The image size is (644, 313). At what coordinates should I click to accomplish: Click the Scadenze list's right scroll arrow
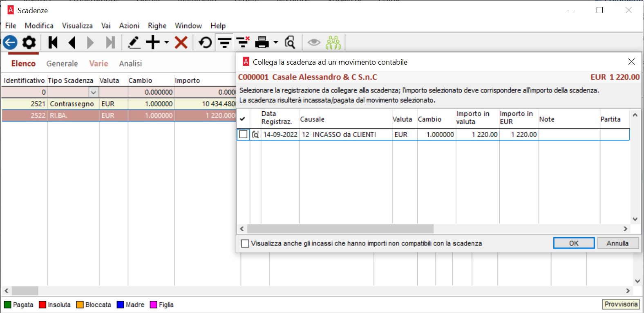(628, 290)
